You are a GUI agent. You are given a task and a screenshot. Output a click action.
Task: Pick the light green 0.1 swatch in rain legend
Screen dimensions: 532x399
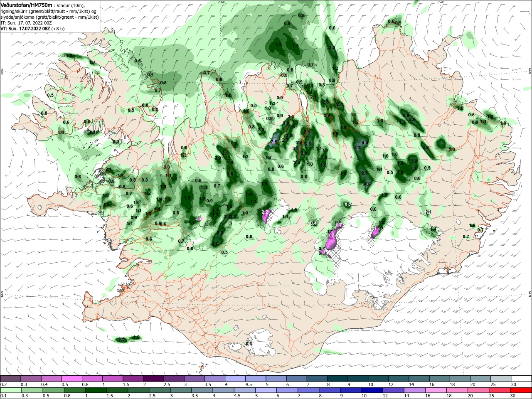tap(10, 390)
